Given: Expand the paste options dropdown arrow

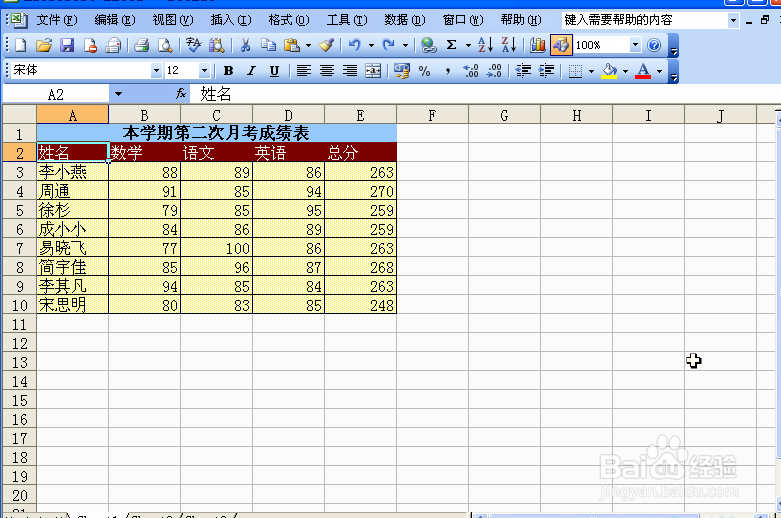Looking at the screenshot, I should pyautogui.click(x=308, y=45).
